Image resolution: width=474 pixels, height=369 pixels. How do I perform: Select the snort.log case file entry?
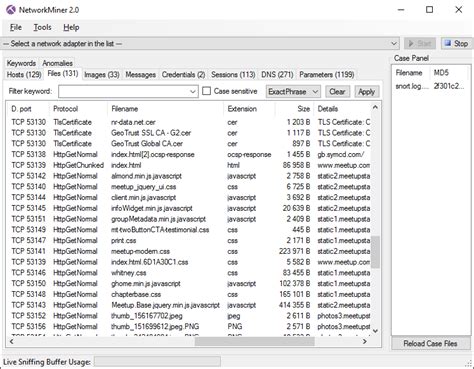(430, 86)
